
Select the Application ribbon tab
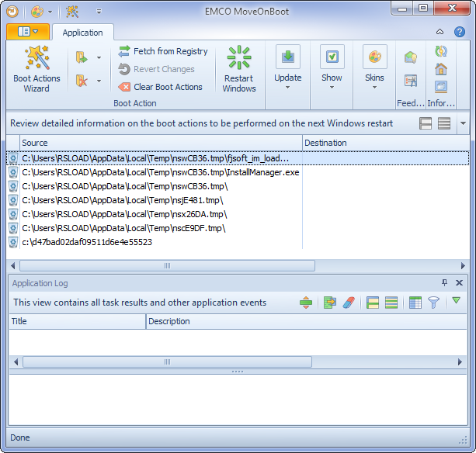click(82, 33)
